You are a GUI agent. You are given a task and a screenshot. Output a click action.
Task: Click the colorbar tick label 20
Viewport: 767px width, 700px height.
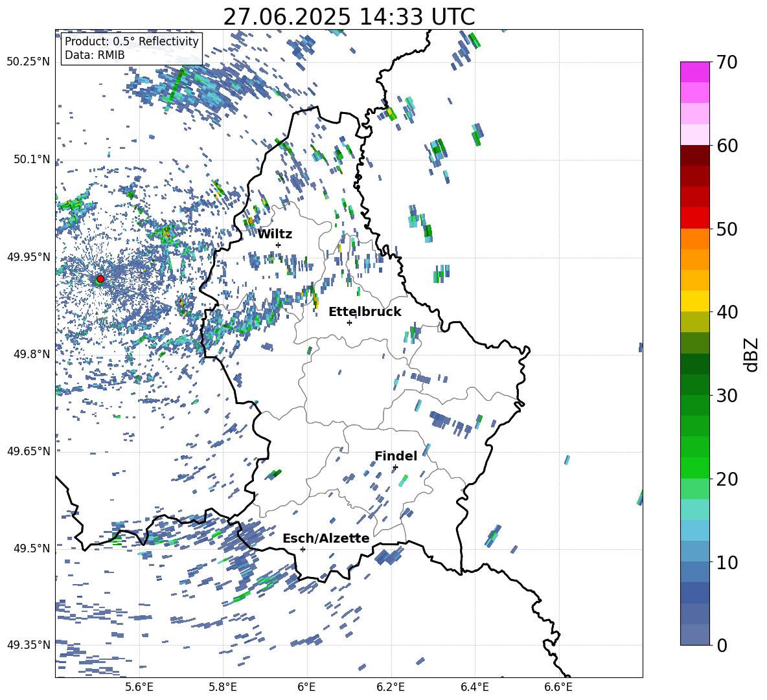727,479
